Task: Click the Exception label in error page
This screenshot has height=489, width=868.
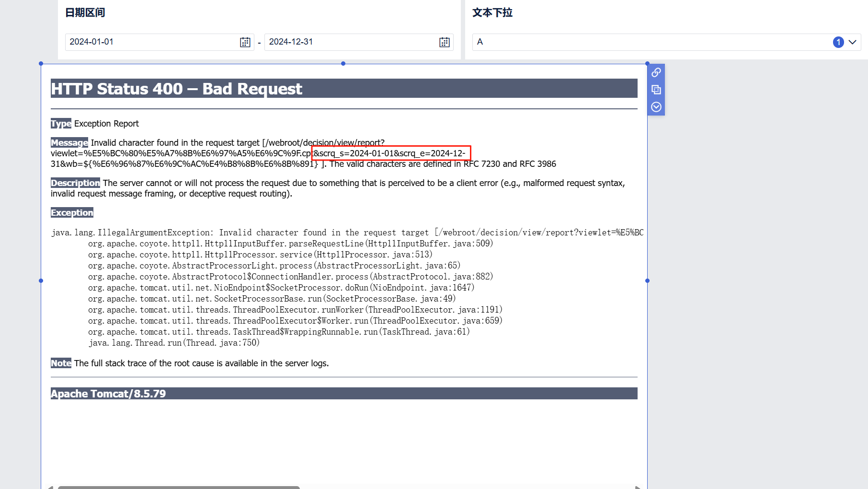Action: [x=72, y=213]
